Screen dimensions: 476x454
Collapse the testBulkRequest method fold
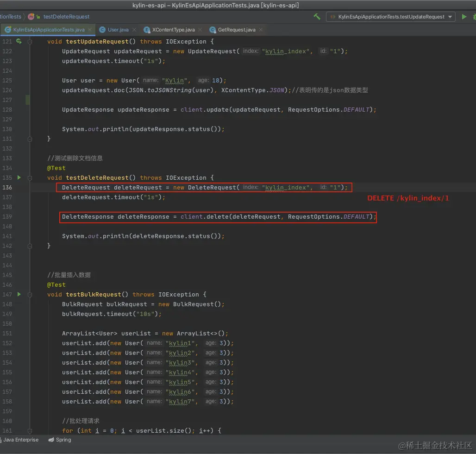30,295
